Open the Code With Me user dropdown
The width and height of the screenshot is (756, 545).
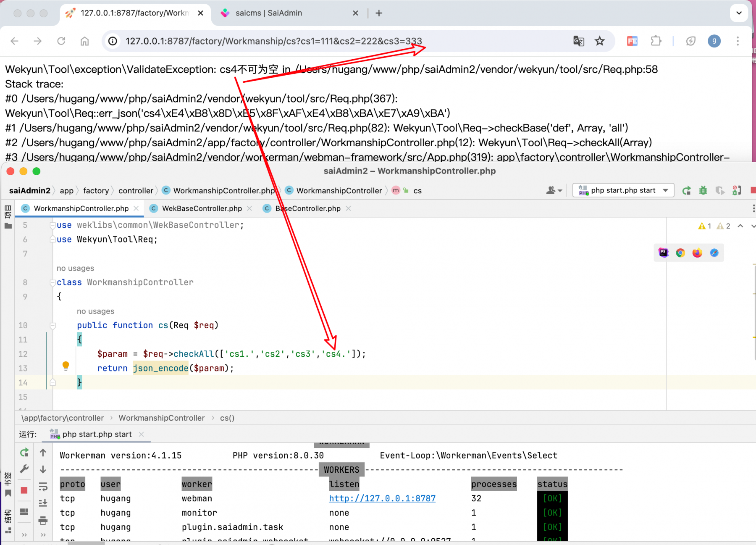pyautogui.click(x=554, y=190)
